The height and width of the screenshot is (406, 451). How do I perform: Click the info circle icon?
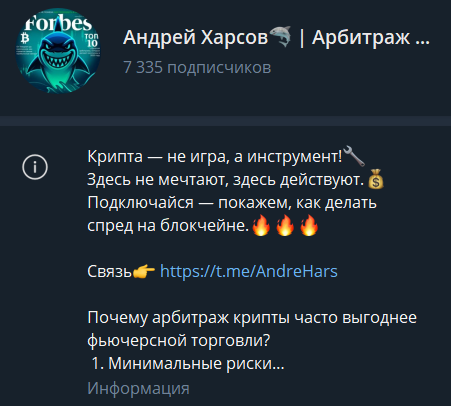tap(35, 167)
